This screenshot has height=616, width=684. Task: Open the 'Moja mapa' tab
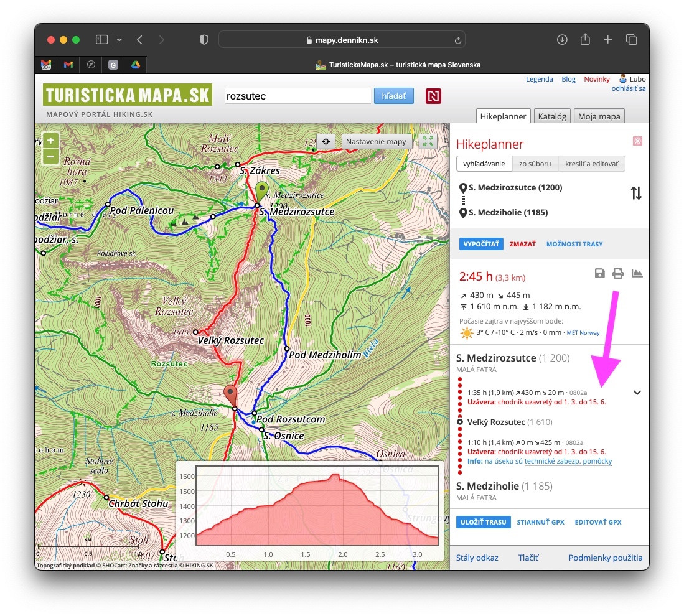pyautogui.click(x=599, y=116)
